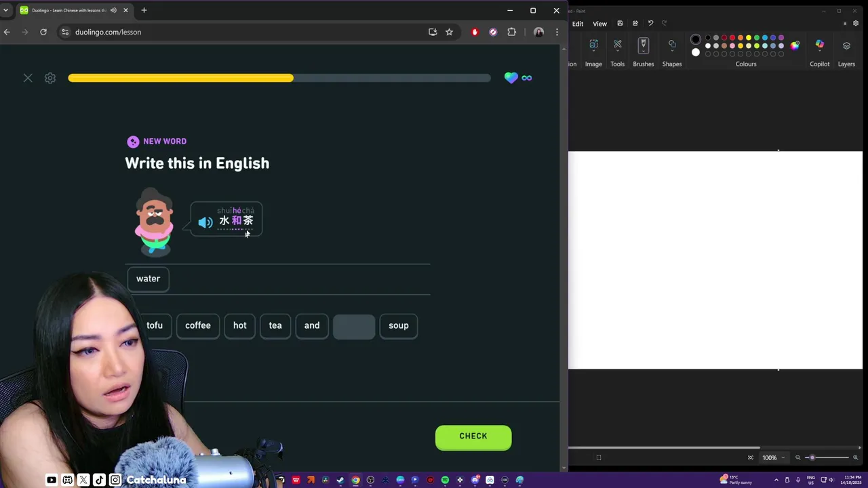Select Paint's secondary colour (white circle)
The height and width of the screenshot is (488, 868).
click(696, 52)
